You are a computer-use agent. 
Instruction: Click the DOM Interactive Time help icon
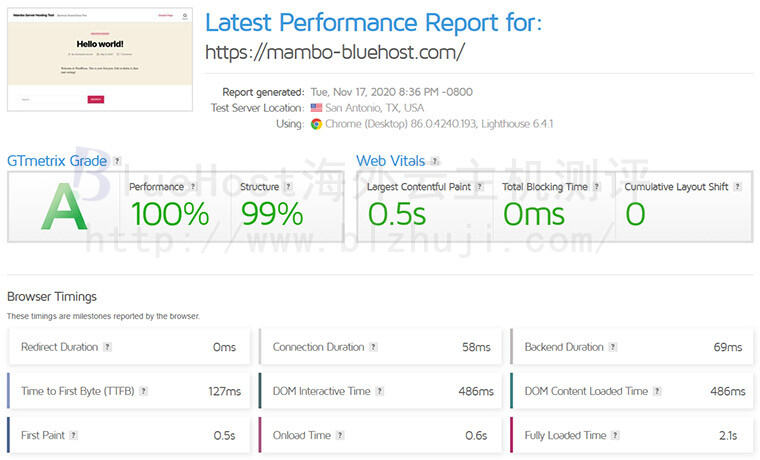click(x=380, y=391)
